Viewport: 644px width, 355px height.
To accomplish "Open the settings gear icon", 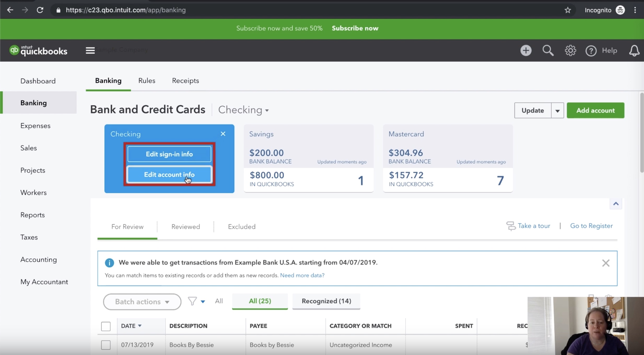I will (x=570, y=50).
